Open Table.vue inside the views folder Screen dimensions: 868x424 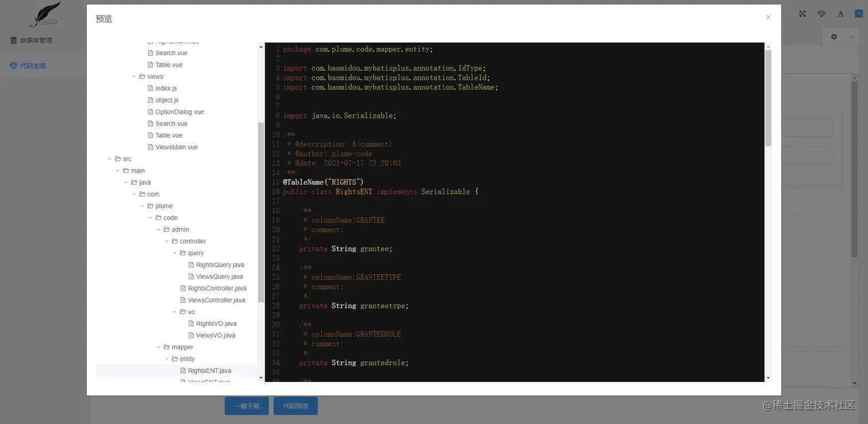(169, 136)
